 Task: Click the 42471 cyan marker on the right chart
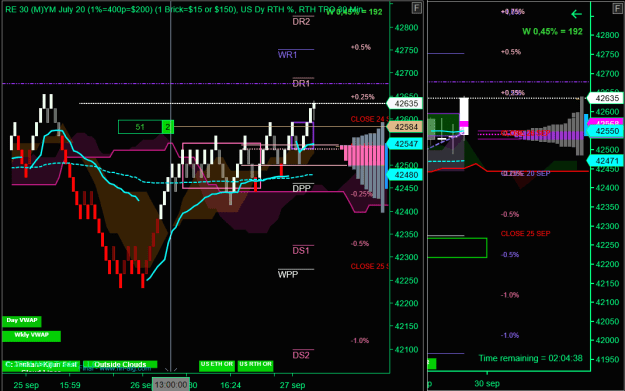click(x=605, y=161)
